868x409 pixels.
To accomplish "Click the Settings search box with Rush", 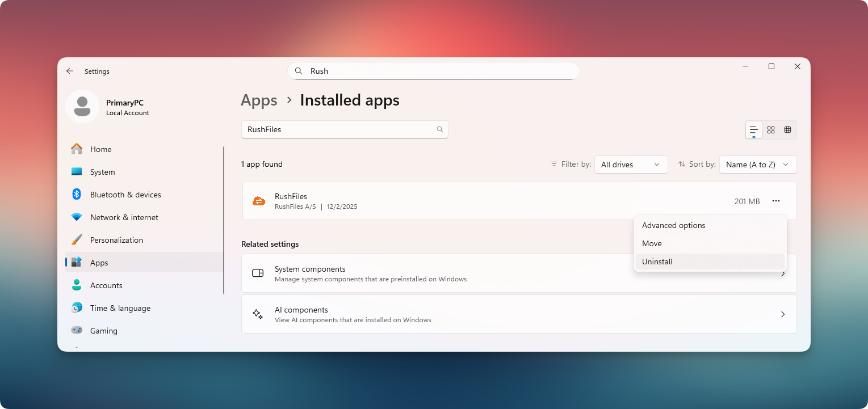I will point(434,71).
